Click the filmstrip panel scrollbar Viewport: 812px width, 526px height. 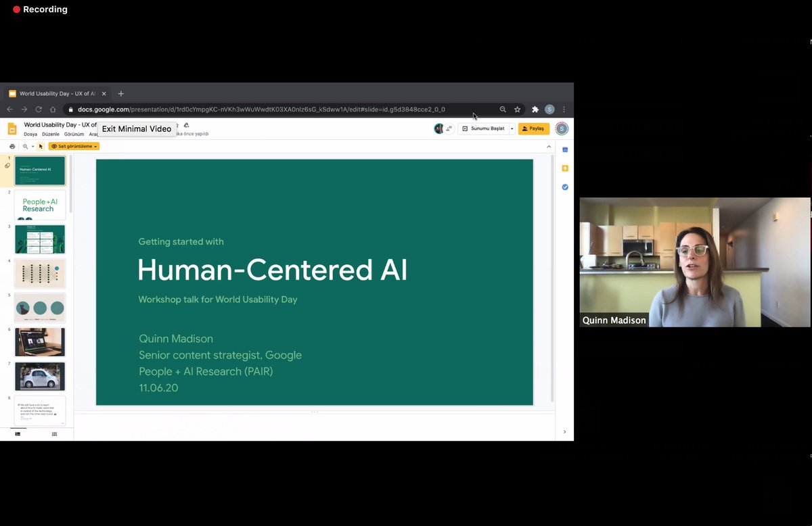70,185
